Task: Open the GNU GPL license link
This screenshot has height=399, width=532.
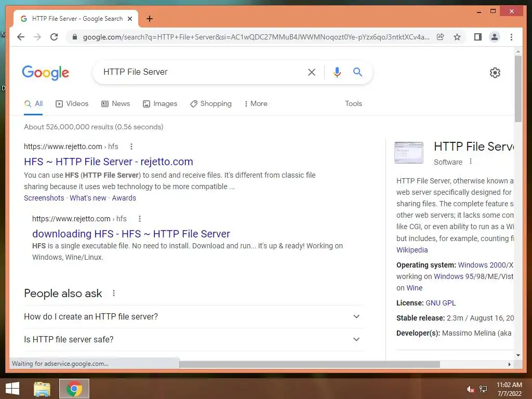Action: click(x=441, y=303)
